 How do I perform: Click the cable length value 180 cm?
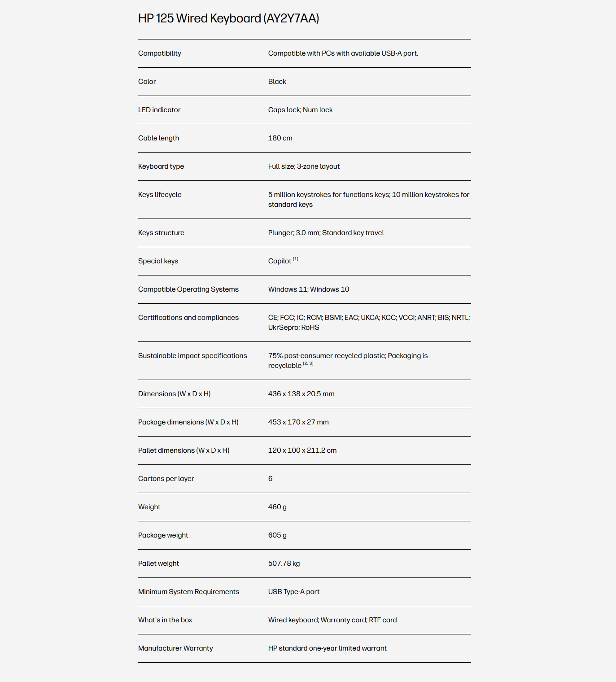pos(280,138)
